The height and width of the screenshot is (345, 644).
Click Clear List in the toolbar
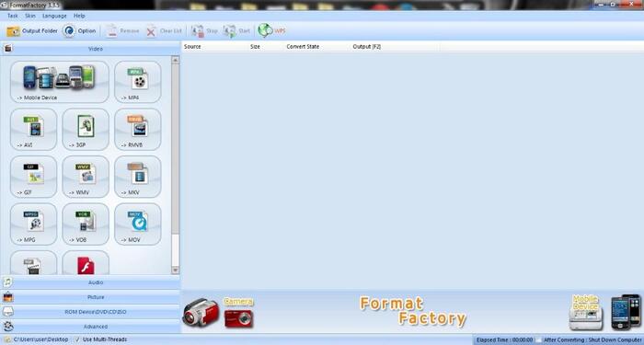164,30
